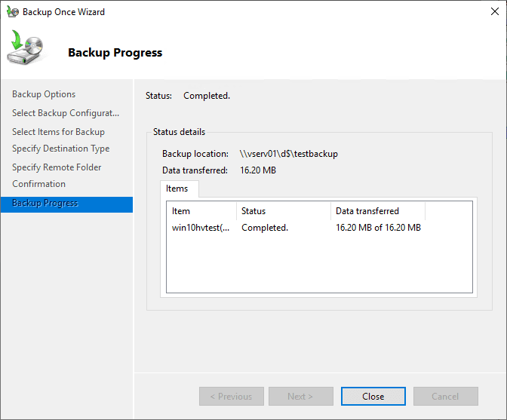Click the Status column header
Viewport: 507px width, 420px height.
click(x=284, y=211)
